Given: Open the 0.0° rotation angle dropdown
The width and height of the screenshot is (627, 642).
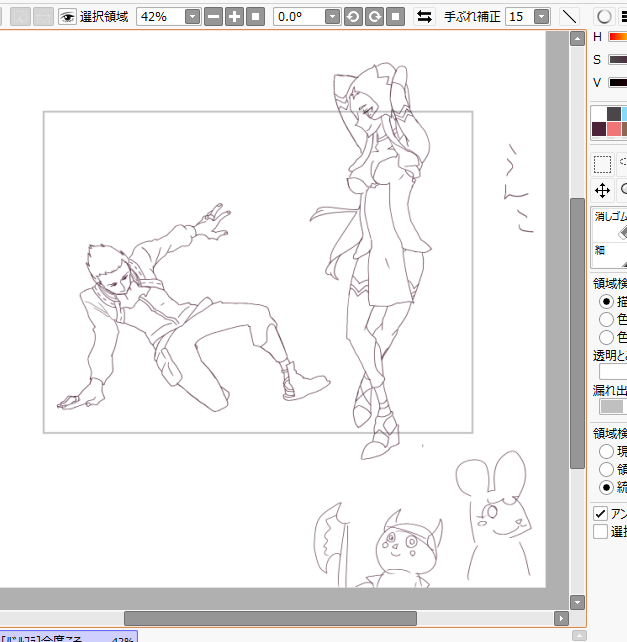Looking at the screenshot, I should [332, 17].
